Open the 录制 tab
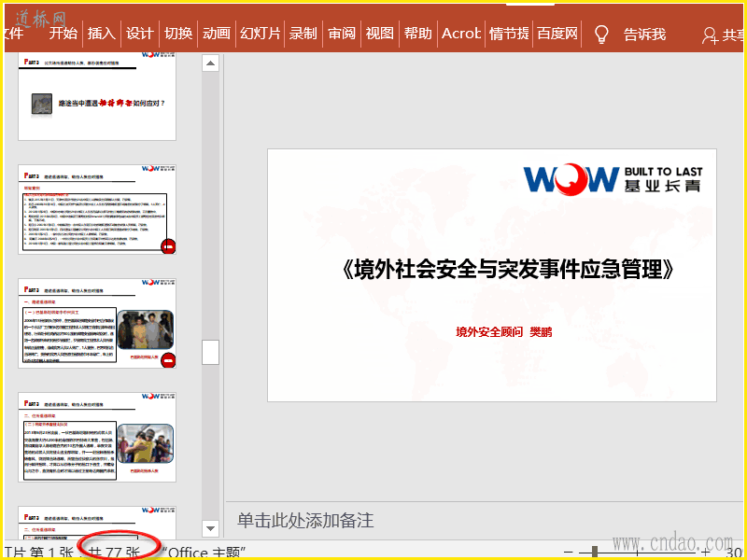 click(303, 34)
